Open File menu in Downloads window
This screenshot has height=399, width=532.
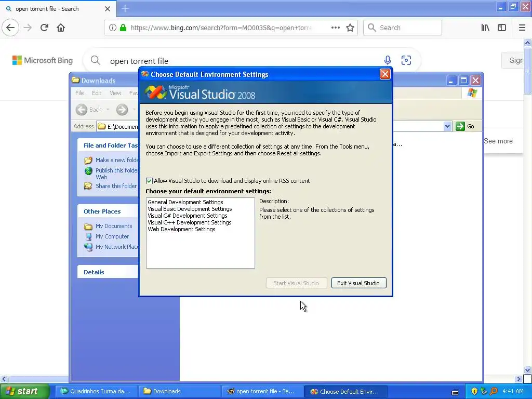[79, 93]
